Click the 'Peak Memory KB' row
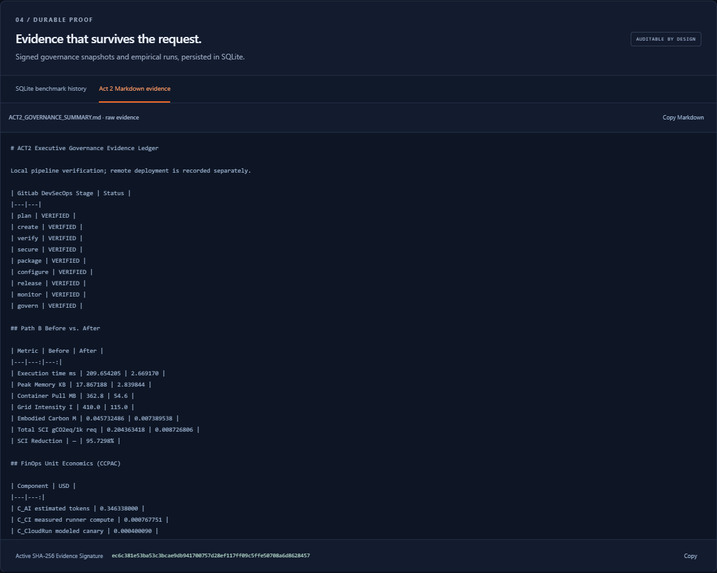Image resolution: width=717 pixels, height=573 pixels. point(81,385)
